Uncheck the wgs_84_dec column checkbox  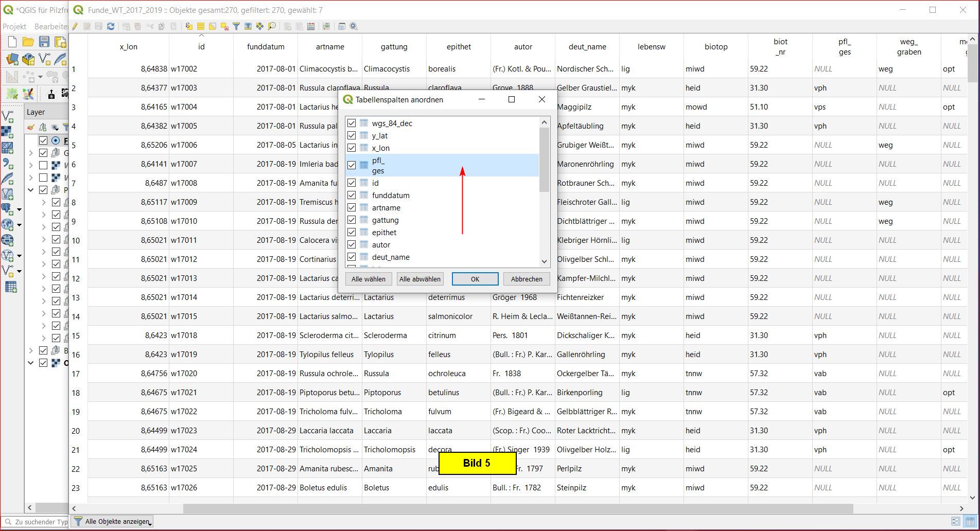pyautogui.click(x=352, y=123)
